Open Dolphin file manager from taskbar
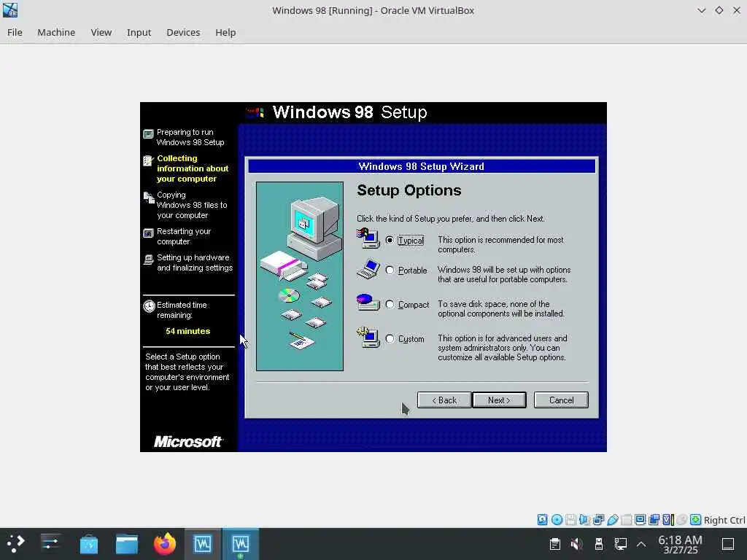 click(127, 544)
